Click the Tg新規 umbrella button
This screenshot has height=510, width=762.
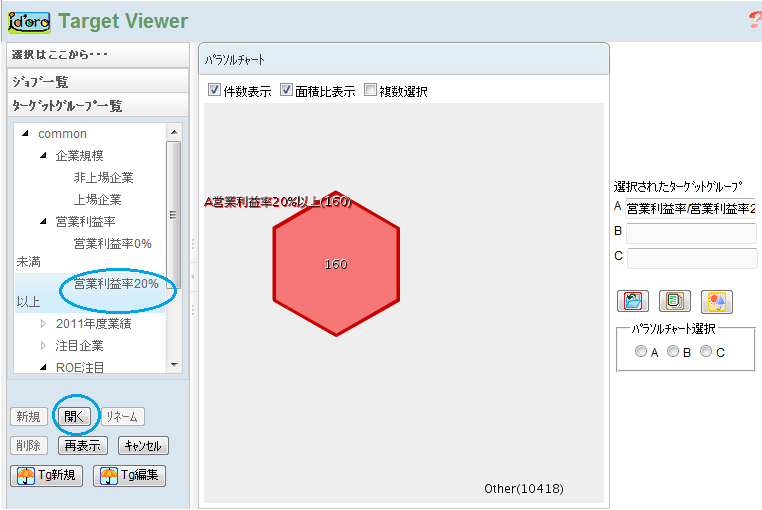(x=46, y=475)
